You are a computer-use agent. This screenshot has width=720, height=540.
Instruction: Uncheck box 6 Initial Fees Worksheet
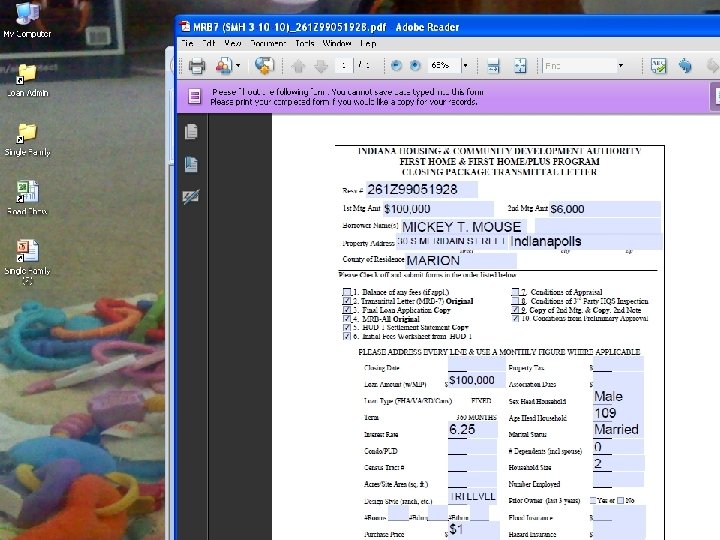point(347,336)
